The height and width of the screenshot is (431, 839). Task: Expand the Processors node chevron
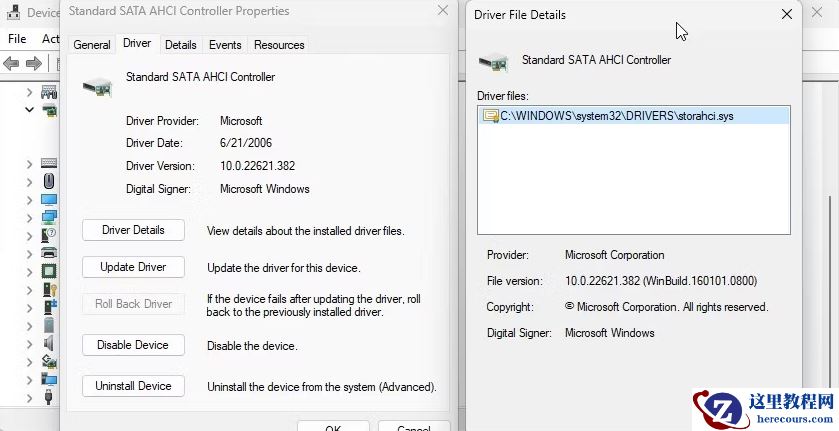point(29,272)
